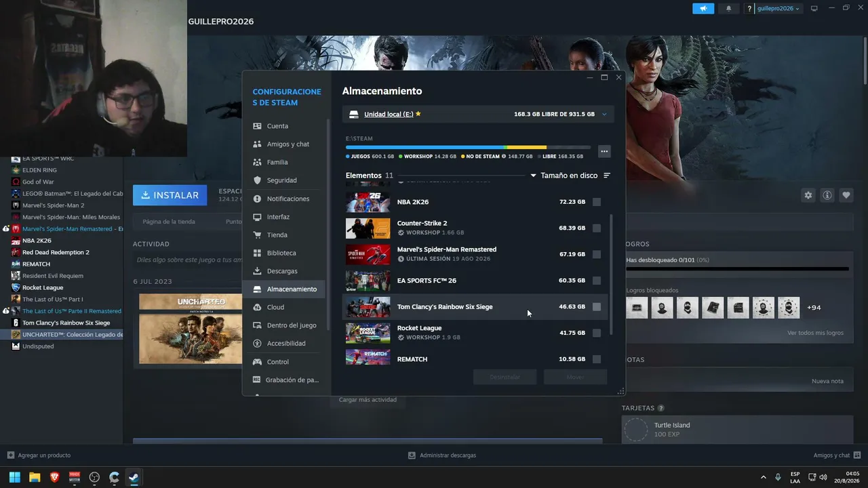Click the +94 locked achievements count
This screenshot has height=488, width=868.
point(814,308)
